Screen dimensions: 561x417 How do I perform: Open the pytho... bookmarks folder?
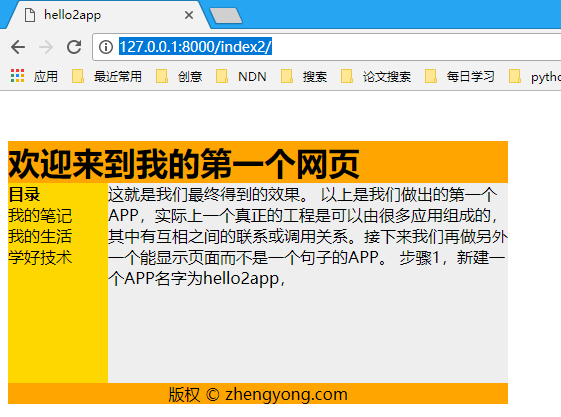[x=535, y=76]
